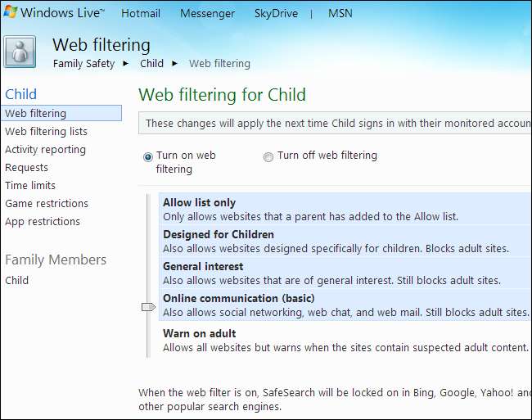Click the Family Safety profile avatar icon

click(x=20, y=52)
